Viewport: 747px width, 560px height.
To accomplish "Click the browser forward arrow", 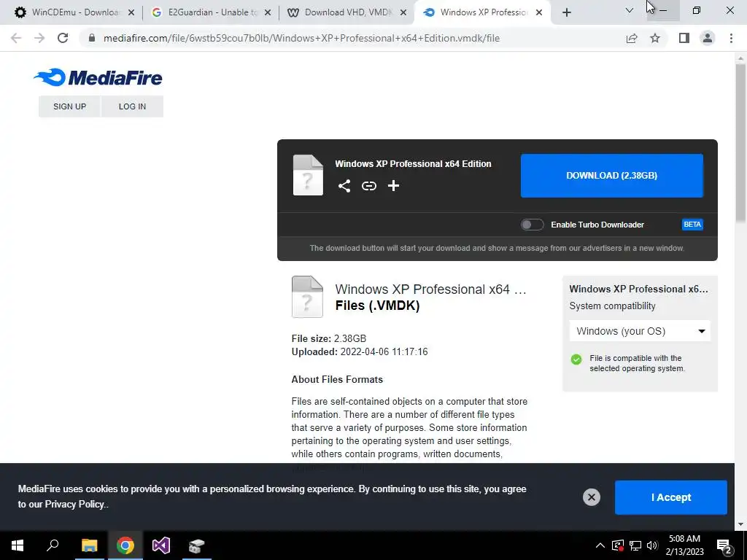I will [x=39, y=38].
